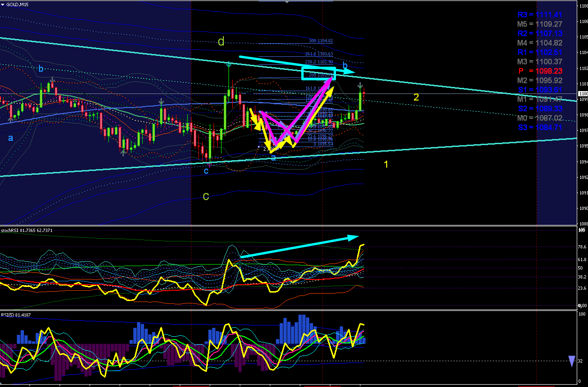This screenshot has width=588, height=387.
Task: Click the 23.6 level on stochRSI scale
Action: (582, 288)
